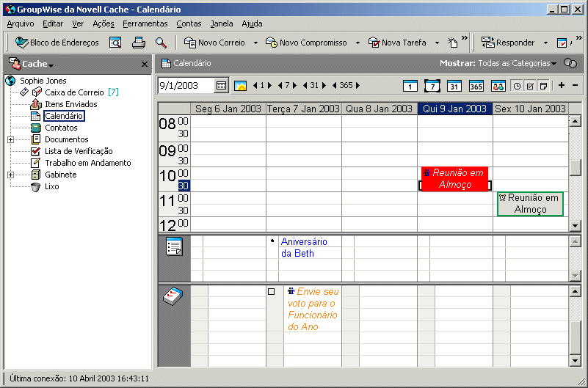Switch to Week view icon
The image size is (588, 388).
pyautogui.click(x=432, y=86)
